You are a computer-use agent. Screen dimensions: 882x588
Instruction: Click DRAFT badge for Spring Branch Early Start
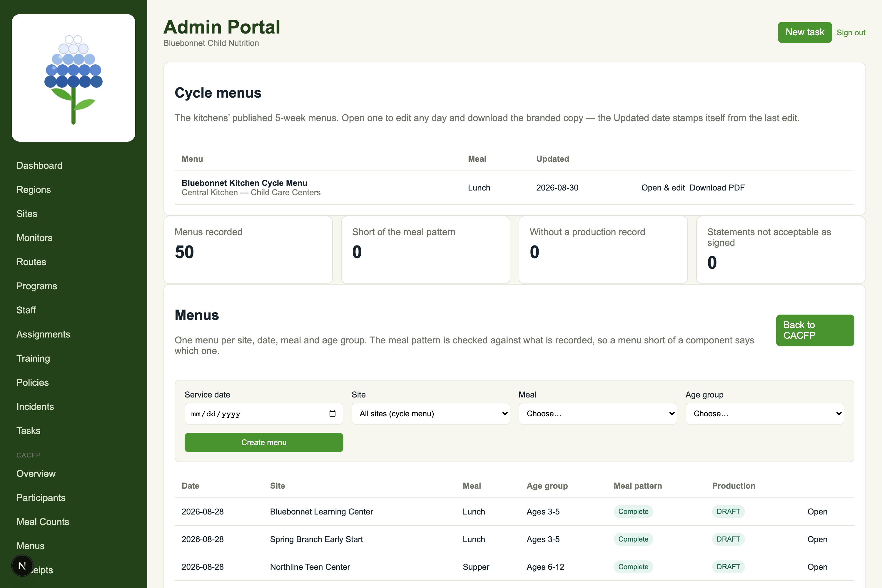(728, 539)
